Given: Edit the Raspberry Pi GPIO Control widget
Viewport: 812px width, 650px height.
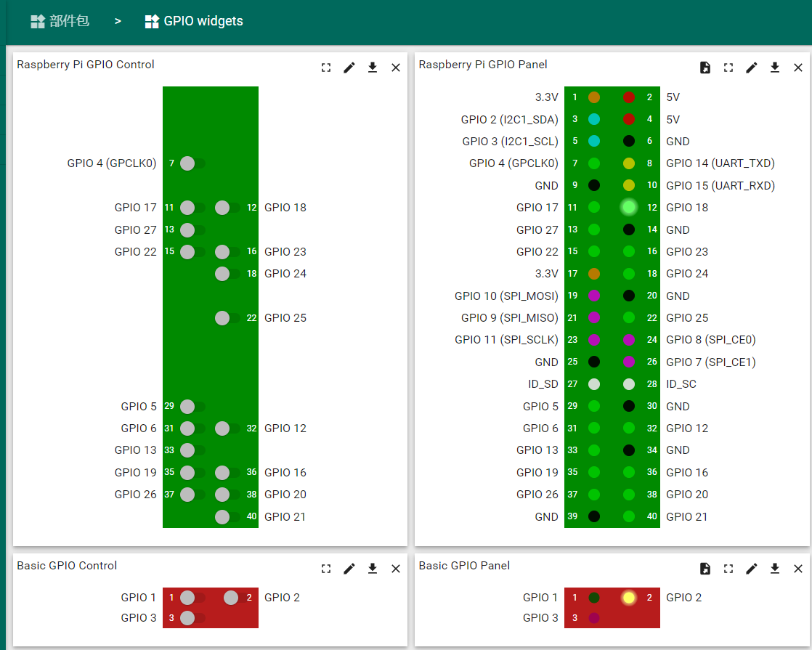Looking at the screenshot, I should tap(349, 68).
